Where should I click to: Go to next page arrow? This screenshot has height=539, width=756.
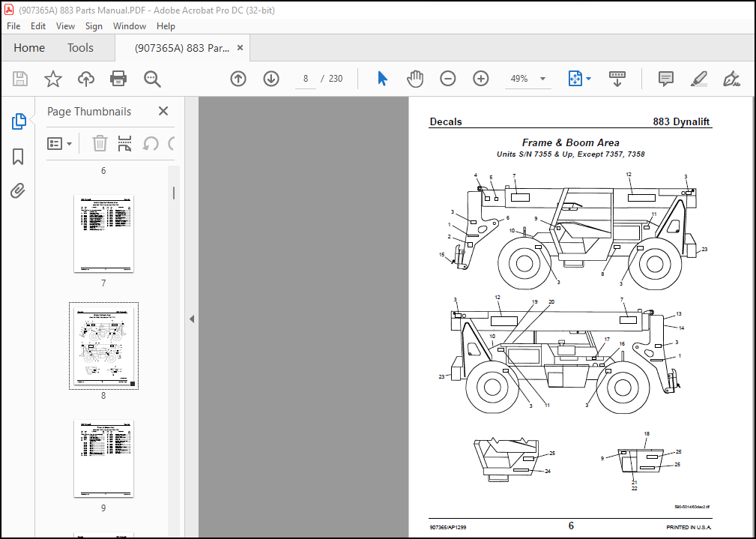point(271,79)
